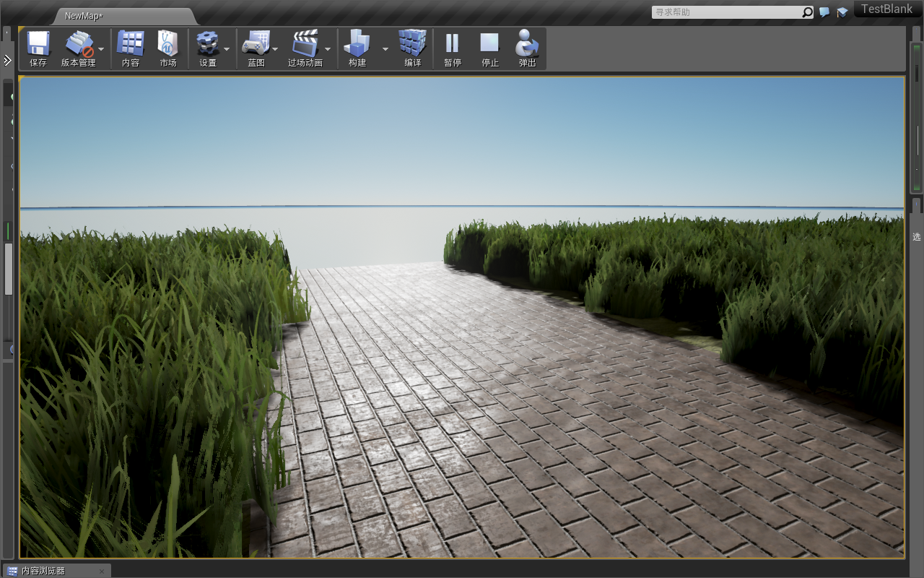Click the Build (构建) icon
Image resolution: width=924 pixels, height=578 pixels.
click(357, 45)
